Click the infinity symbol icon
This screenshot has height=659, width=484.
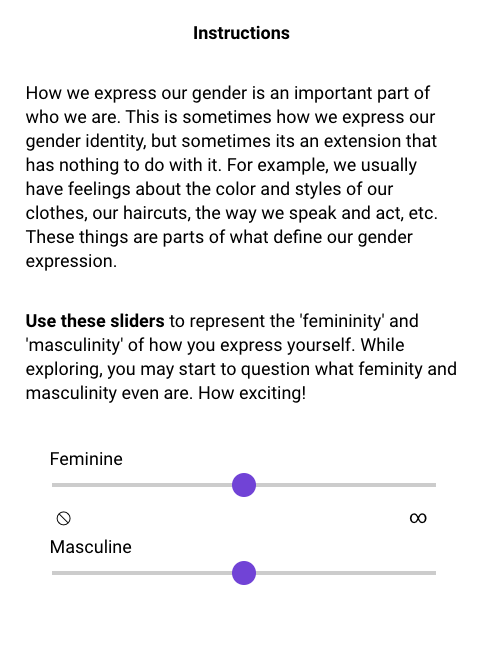coord(418,518)
